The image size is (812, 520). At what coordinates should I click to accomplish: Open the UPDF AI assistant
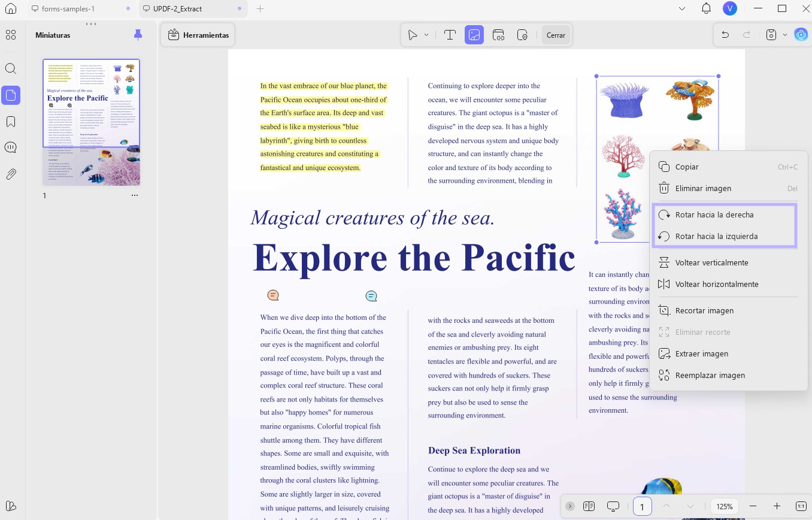(801, 35)
